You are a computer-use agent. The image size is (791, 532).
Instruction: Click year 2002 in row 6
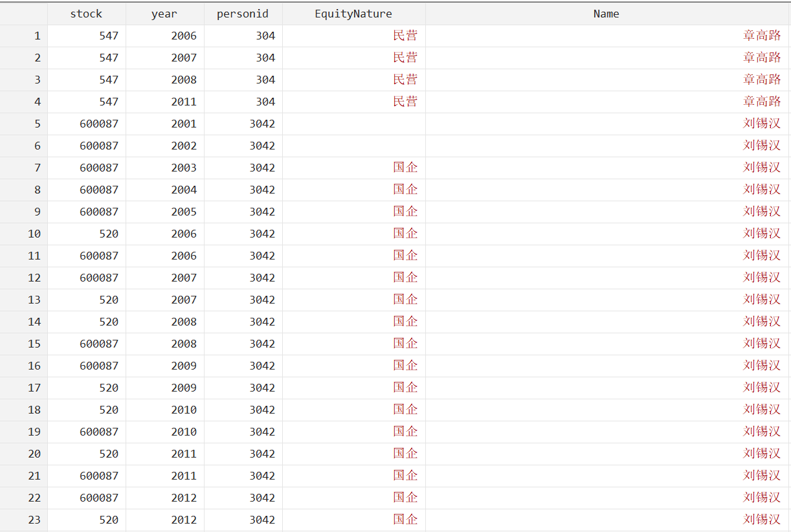[184, 146]
